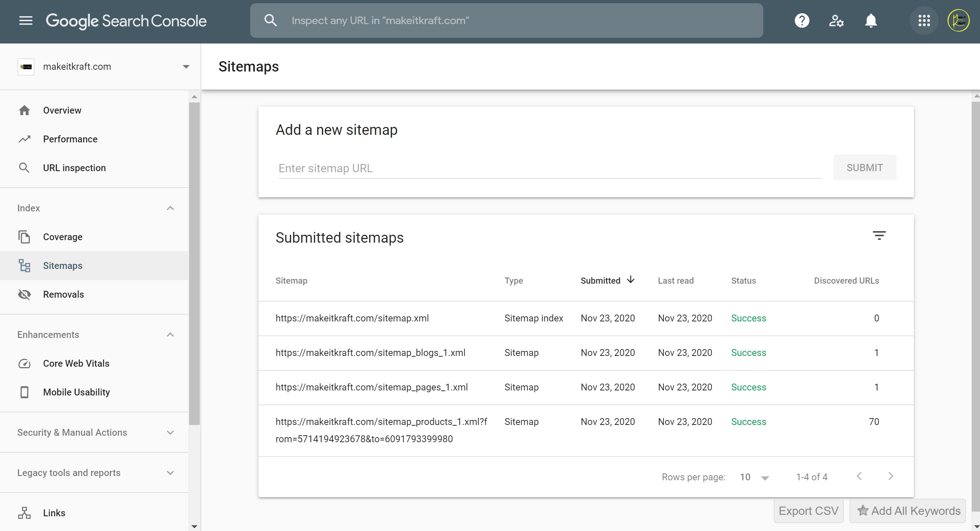Open Links in the sidebar
980x531 pixels.
pyautogui.click(x=95, y=513)
